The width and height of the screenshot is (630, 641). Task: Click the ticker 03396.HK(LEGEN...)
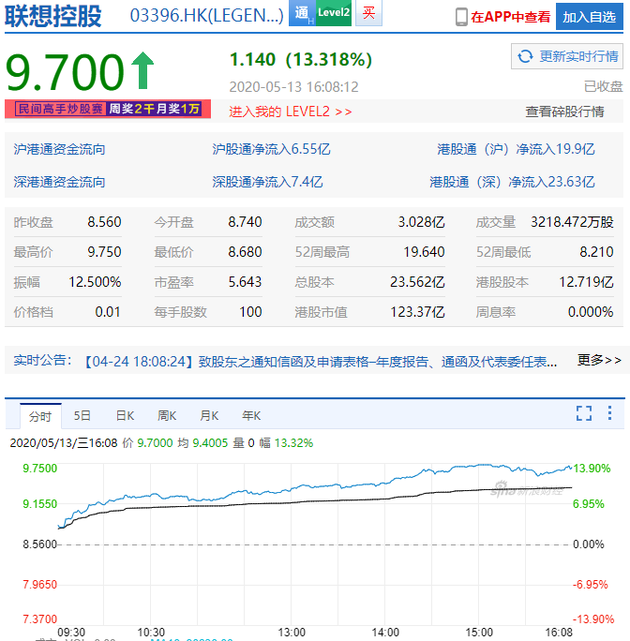click(x=206, y=16)
